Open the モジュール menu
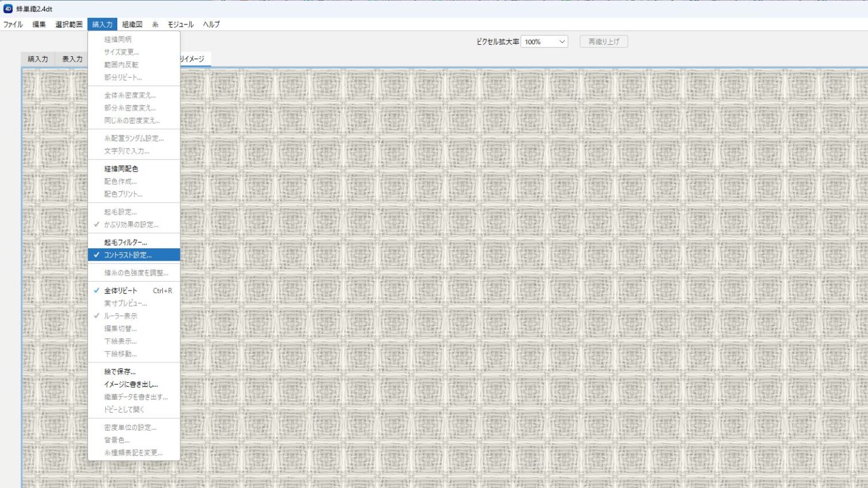 point(180,25)
